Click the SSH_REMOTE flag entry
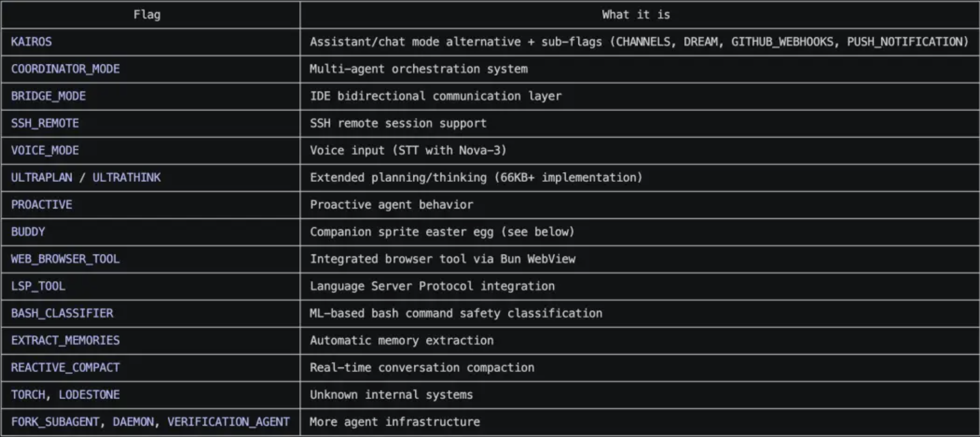Viewport: 980px width, 437px height. (x=45, y=123)
